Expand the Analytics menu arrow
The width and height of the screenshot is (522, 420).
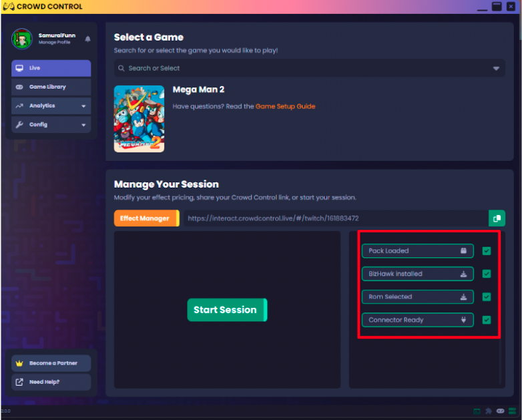click(x=83, y=106)
